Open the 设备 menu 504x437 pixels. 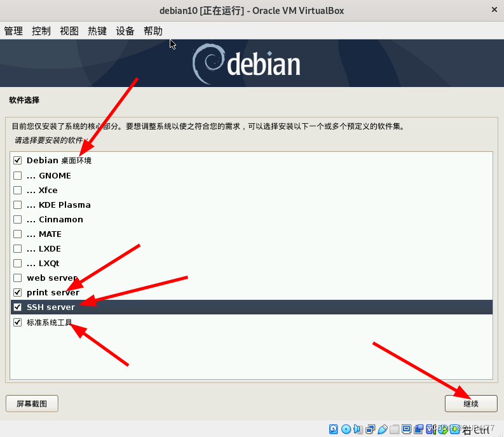tap(125, 31)
